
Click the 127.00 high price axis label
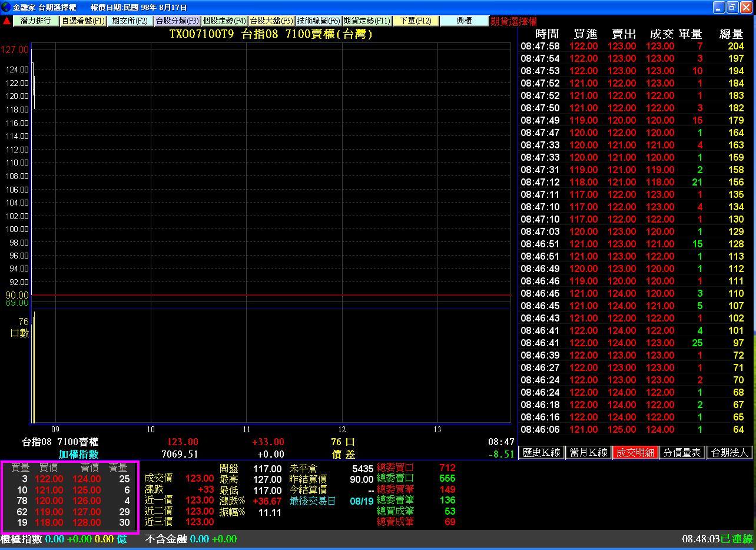coord(15,49)
